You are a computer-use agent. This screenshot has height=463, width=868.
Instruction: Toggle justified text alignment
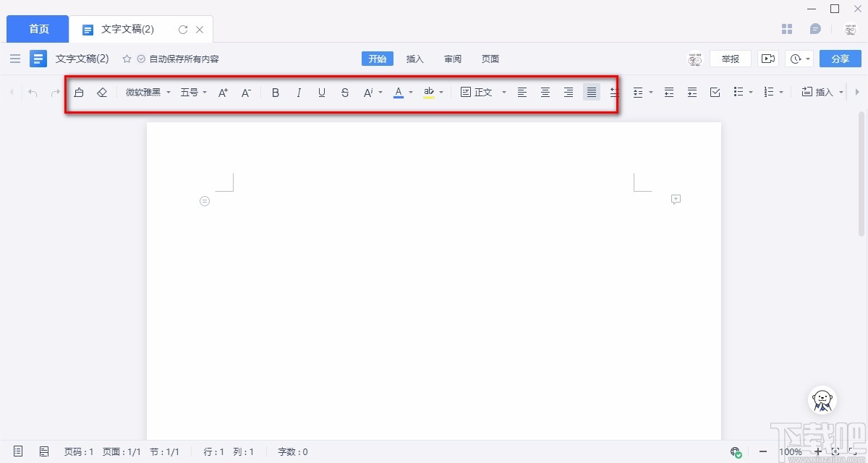592,92
